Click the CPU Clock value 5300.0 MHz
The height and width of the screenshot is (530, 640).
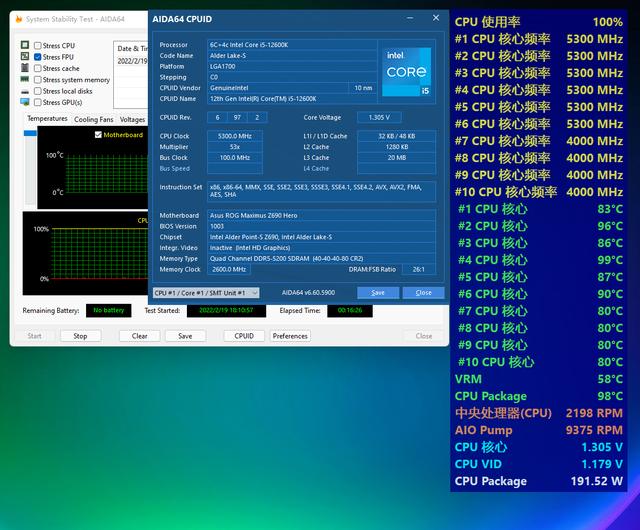[235, 136]
